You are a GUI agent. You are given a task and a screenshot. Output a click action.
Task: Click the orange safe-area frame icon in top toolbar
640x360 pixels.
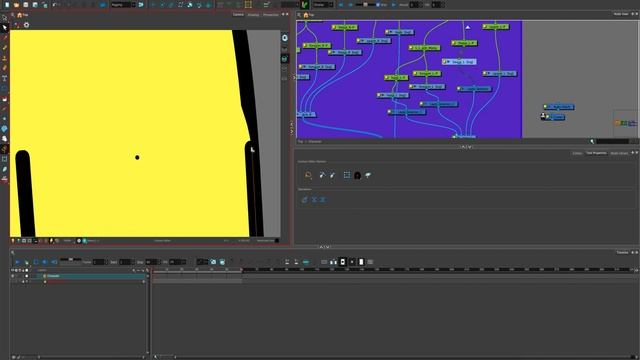pyautogui.click(x=248, y=5)
